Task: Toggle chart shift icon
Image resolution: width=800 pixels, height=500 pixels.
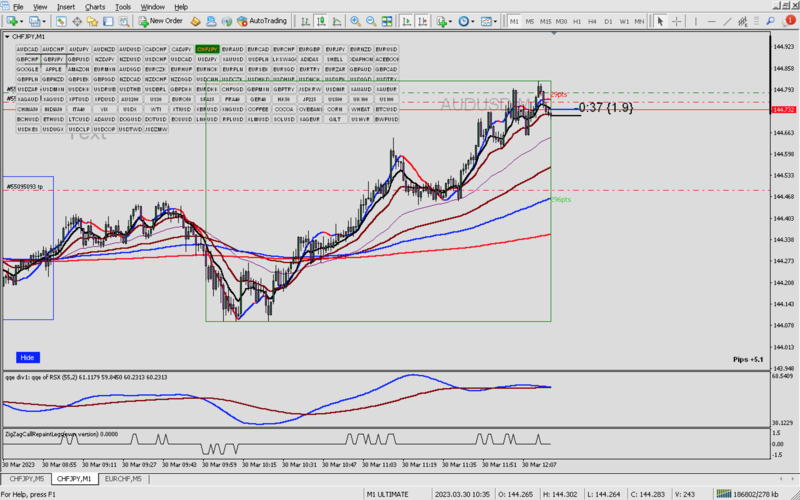Action: click(422, 21)
